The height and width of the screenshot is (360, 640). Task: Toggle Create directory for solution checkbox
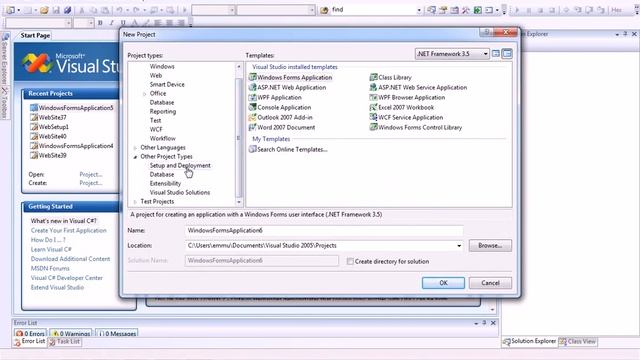coord(350,261)
